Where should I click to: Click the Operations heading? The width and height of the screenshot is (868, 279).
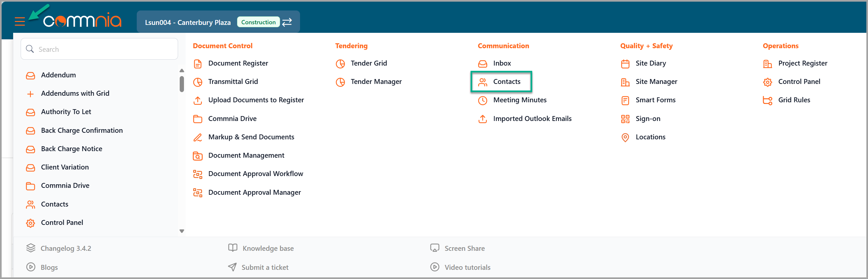tap(780, 46)
